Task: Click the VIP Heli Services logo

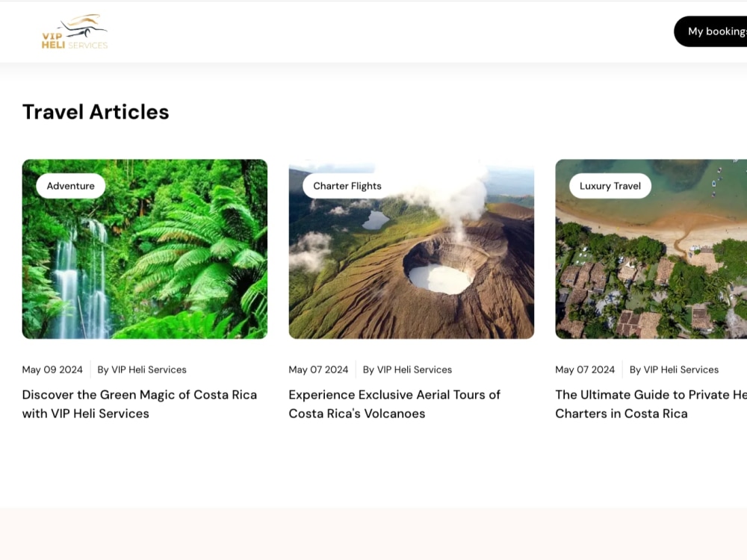Action: pyautogui.click(x=75, y=32)
